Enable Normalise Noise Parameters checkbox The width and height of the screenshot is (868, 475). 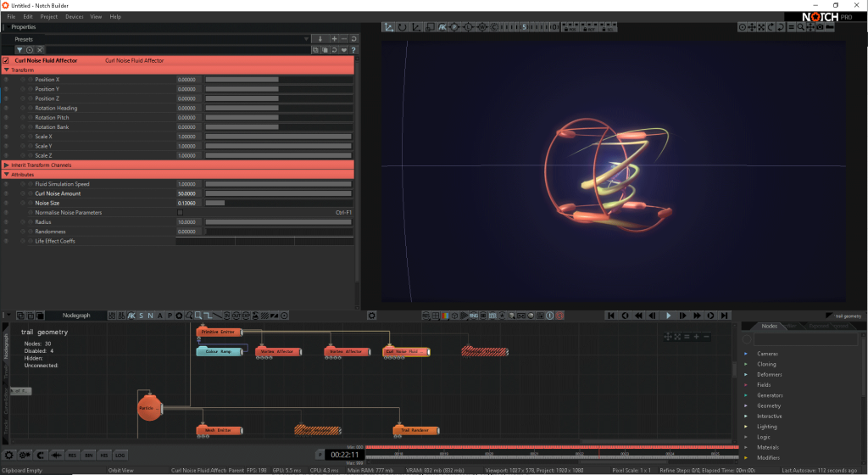(180, 212)
